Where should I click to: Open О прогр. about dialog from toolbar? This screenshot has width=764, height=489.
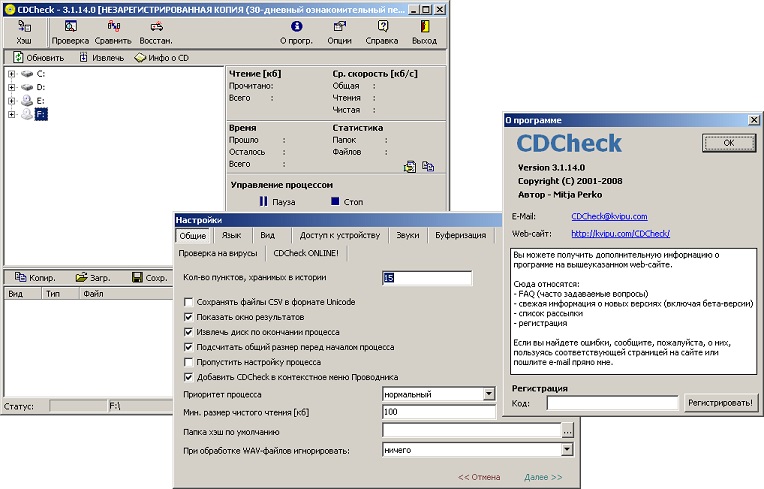point(296,33)
